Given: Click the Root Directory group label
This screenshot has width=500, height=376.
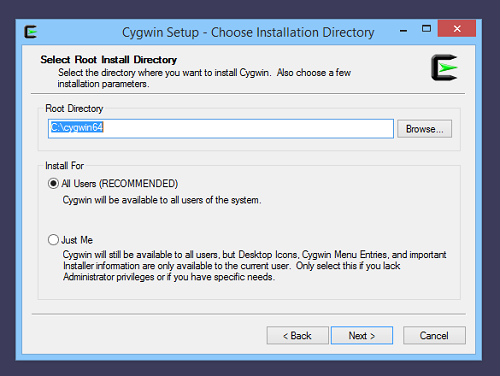Looking at the screenshot, I should 74,108.
